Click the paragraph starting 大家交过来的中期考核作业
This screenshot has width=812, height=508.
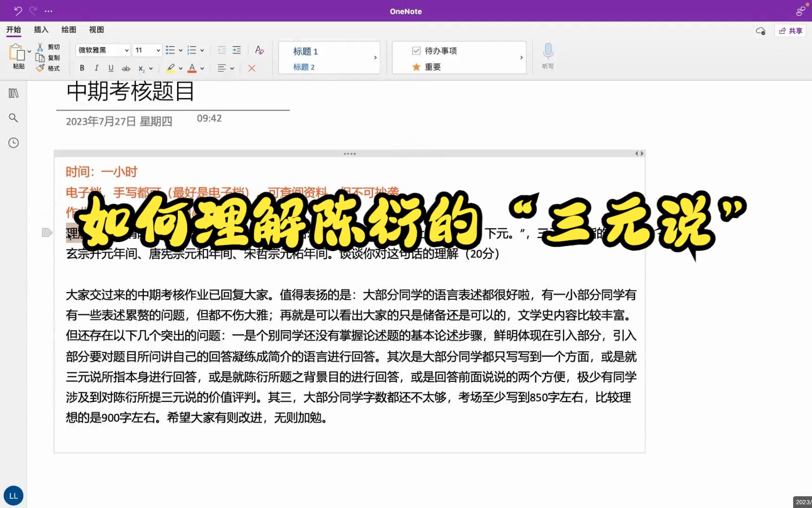tap(351, 356)
